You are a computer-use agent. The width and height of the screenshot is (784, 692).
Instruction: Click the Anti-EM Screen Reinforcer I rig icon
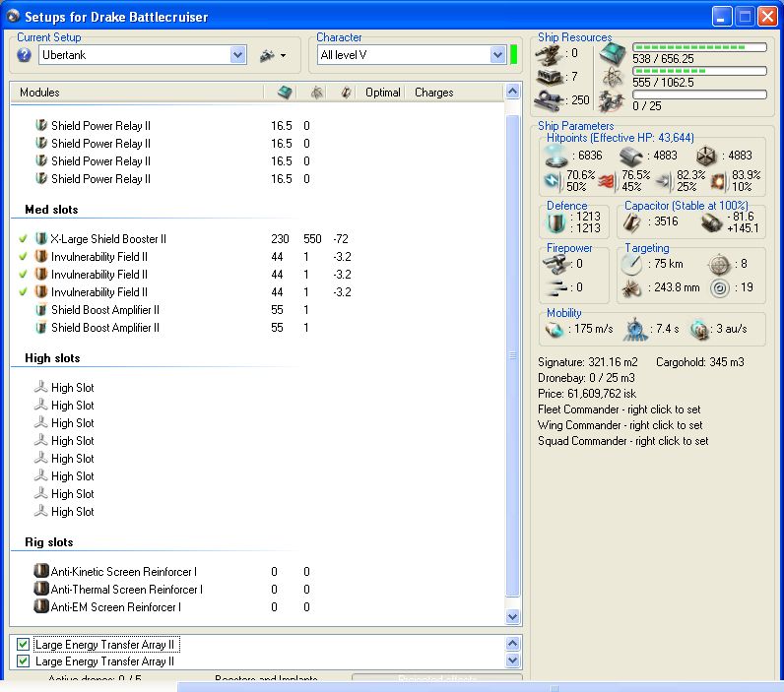pos(41,606)
